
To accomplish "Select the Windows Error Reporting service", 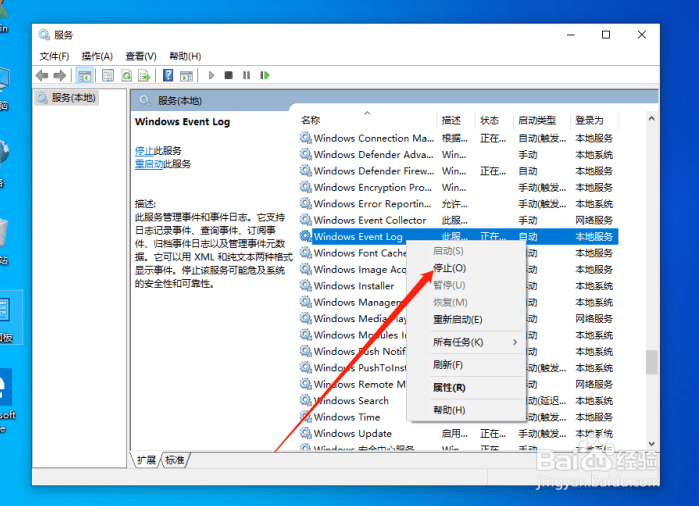I will coord(458,204).
